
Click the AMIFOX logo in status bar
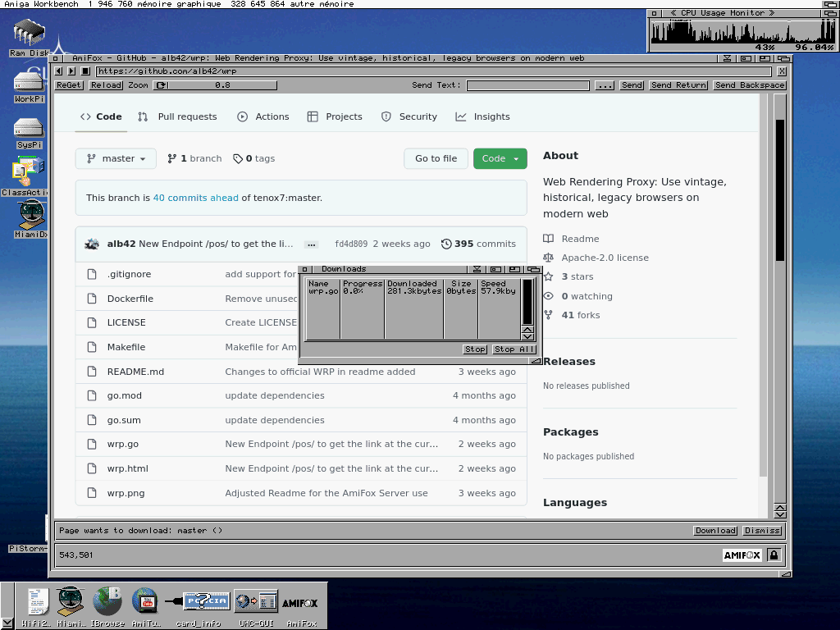(742, 555)
